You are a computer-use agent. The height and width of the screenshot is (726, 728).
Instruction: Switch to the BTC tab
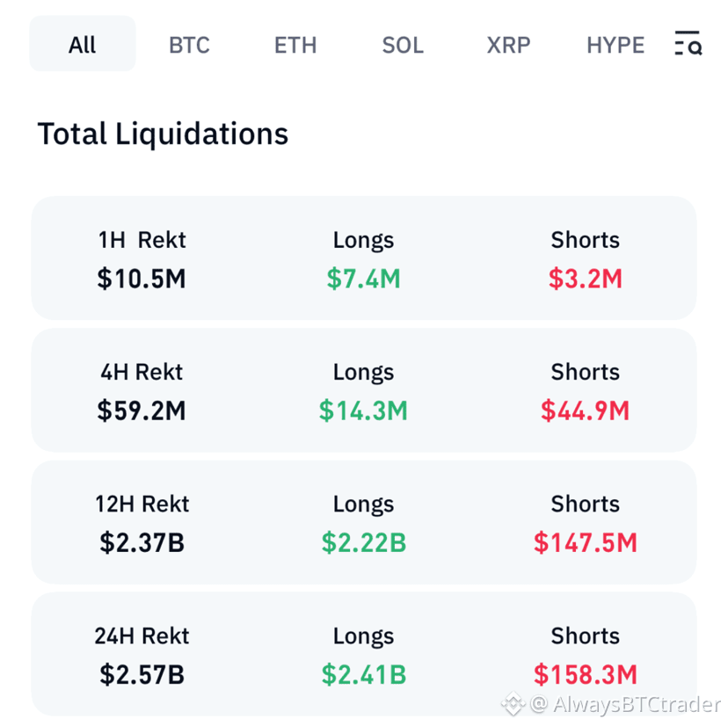189,45
